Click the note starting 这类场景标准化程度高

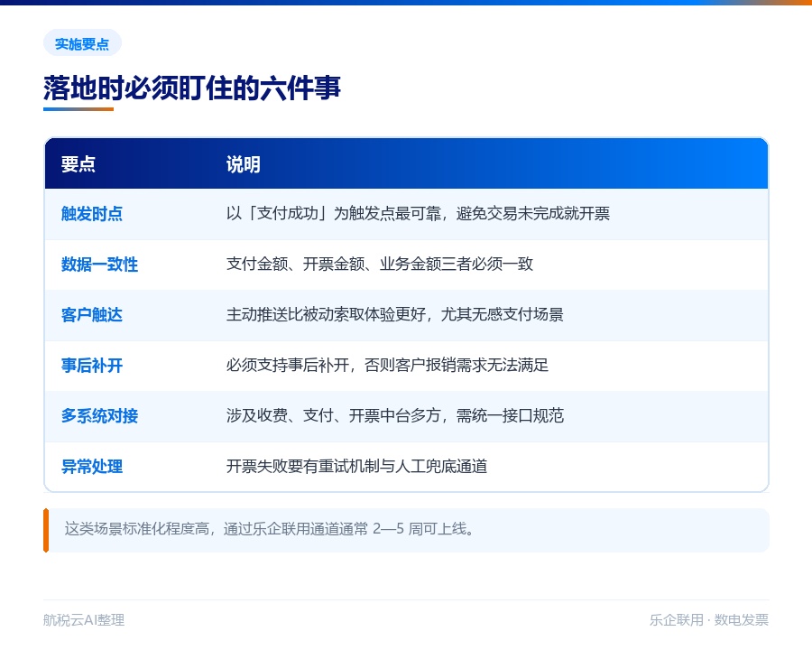(x=269, y=529)
